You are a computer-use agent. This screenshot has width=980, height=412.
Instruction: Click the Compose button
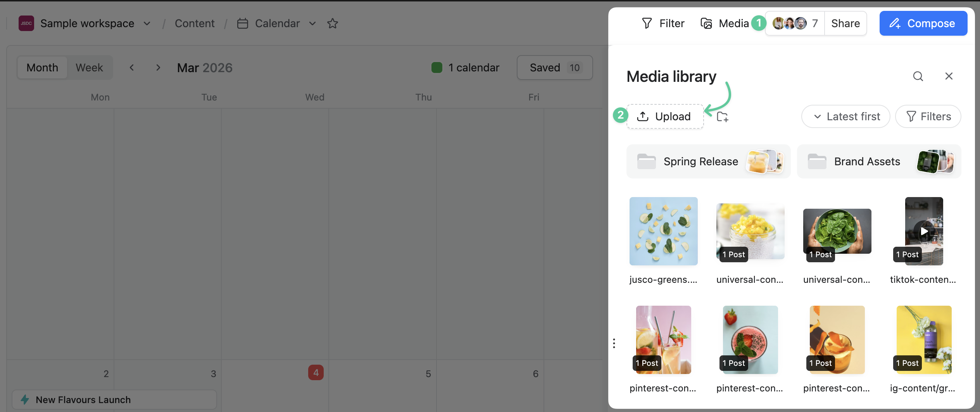point(923,24)
